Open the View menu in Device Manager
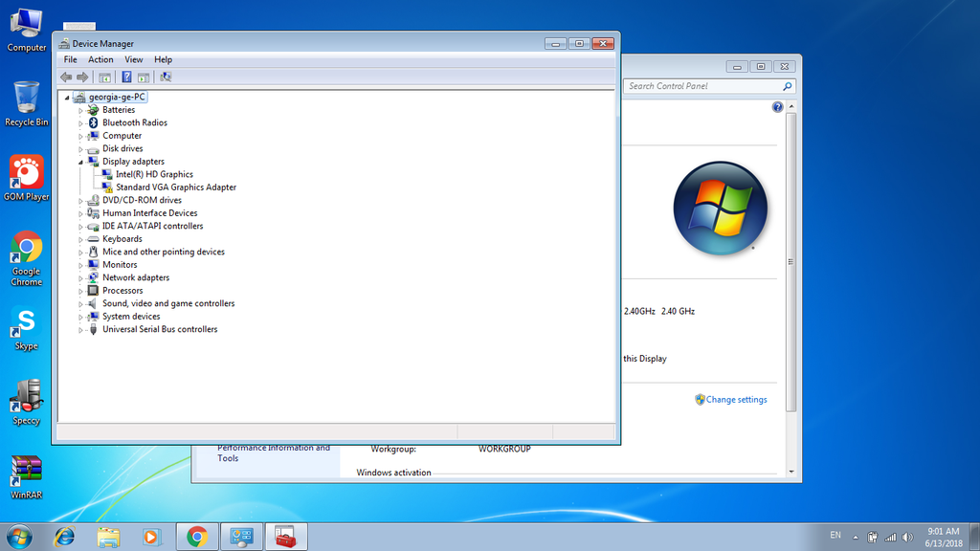This screenshot has height=551, width=980. click(133, 59)
